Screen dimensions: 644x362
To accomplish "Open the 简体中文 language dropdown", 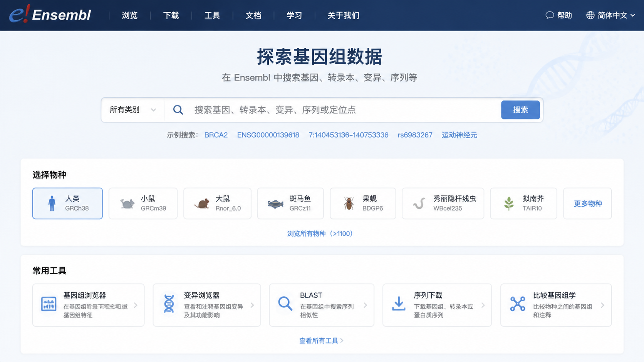I will [x=611, y=15].
